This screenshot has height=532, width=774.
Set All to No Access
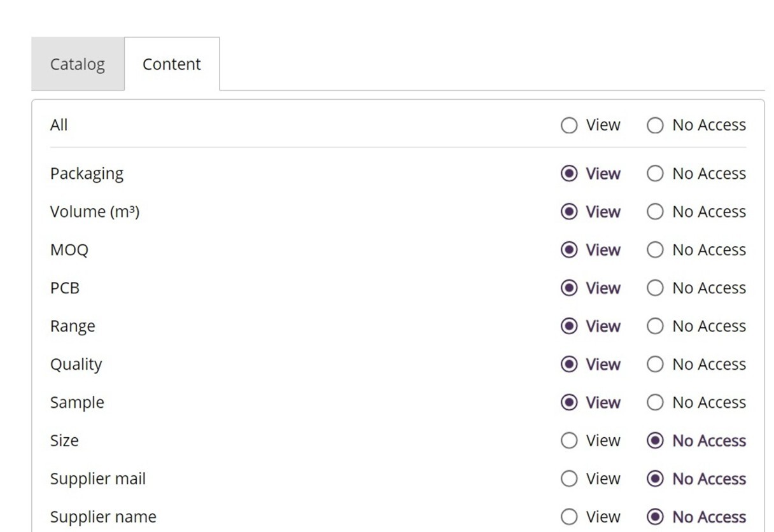pyautogui.click(x=655, y=125)
